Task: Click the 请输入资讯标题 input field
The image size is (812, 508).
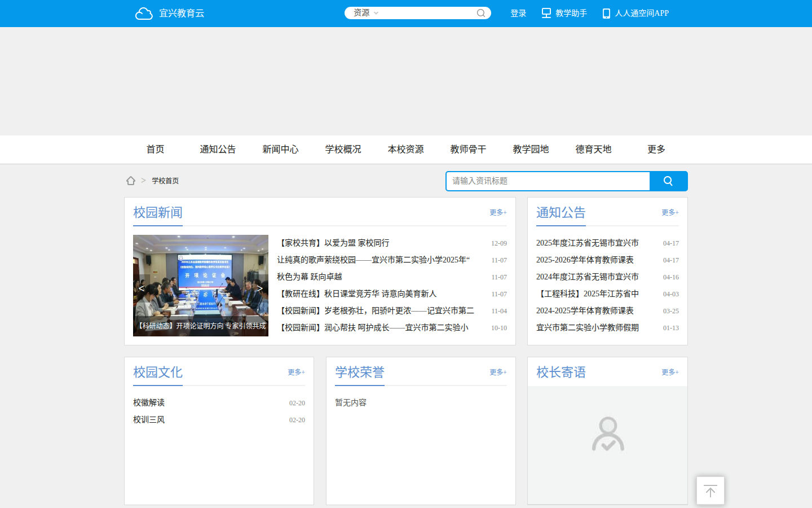Action: (x=548, y=181)
